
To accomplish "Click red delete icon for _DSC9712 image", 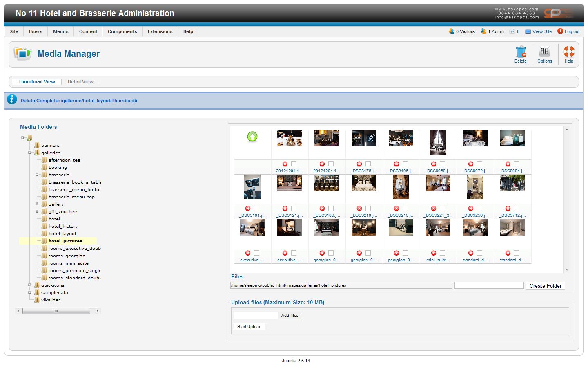I will 508,209.
